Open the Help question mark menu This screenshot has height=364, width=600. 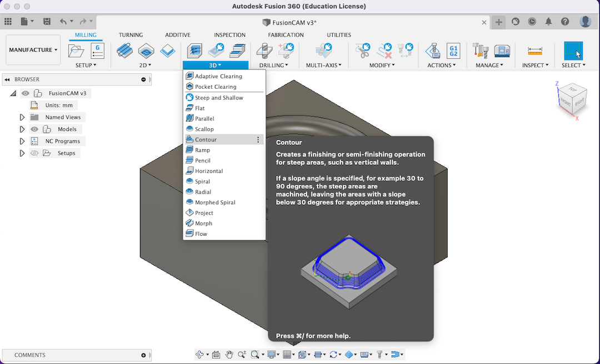(565, 22)
